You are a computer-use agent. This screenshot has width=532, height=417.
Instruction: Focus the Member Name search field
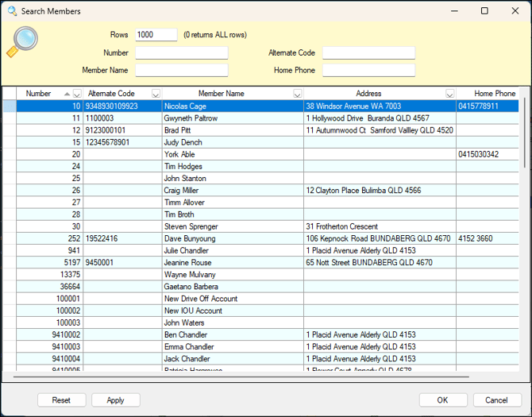click(x=182, y=70)
